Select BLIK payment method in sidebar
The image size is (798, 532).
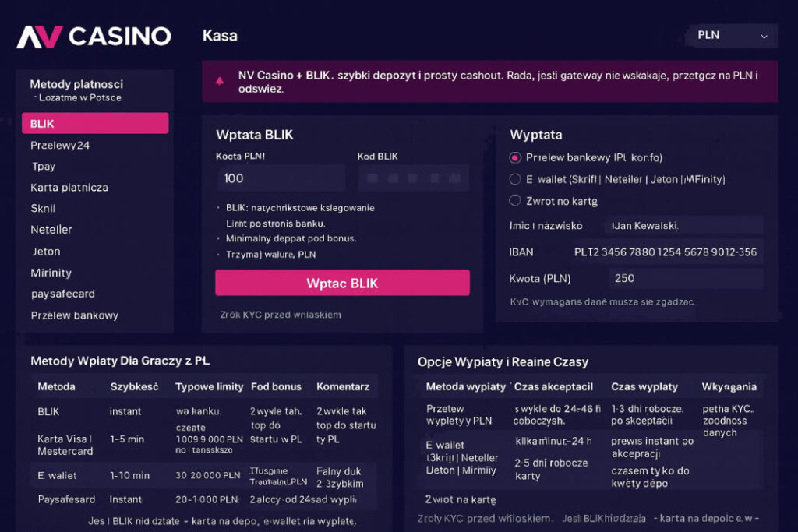pos(95,124)
